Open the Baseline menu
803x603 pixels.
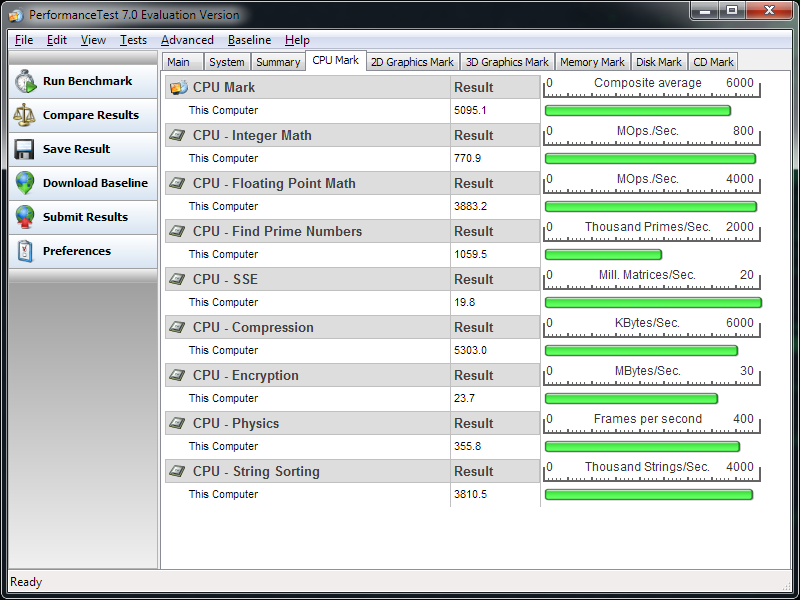[x=249, y=40]
